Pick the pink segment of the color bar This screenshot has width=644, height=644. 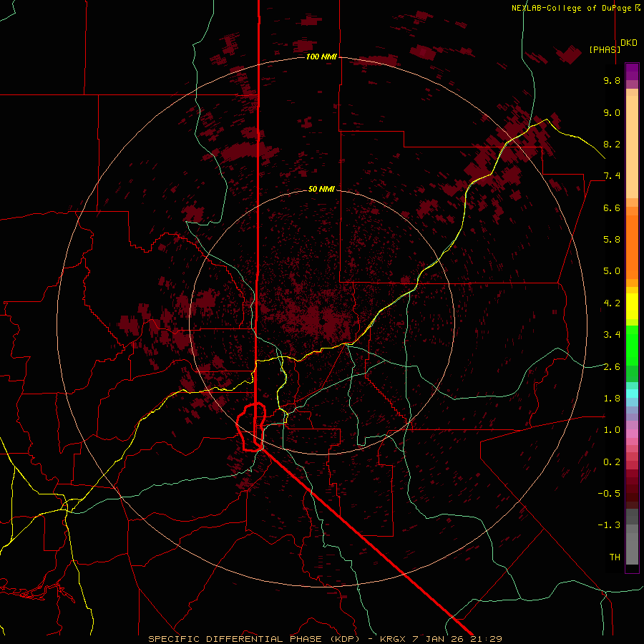point(632,434)
